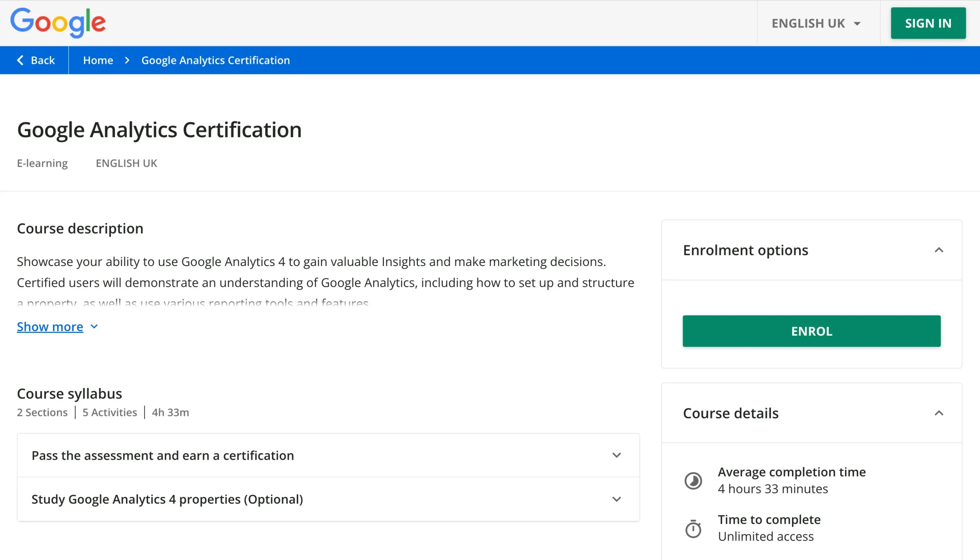Open Google Analytics Certification breadcrumb item

pyautogui.click(x=216, y=60)
